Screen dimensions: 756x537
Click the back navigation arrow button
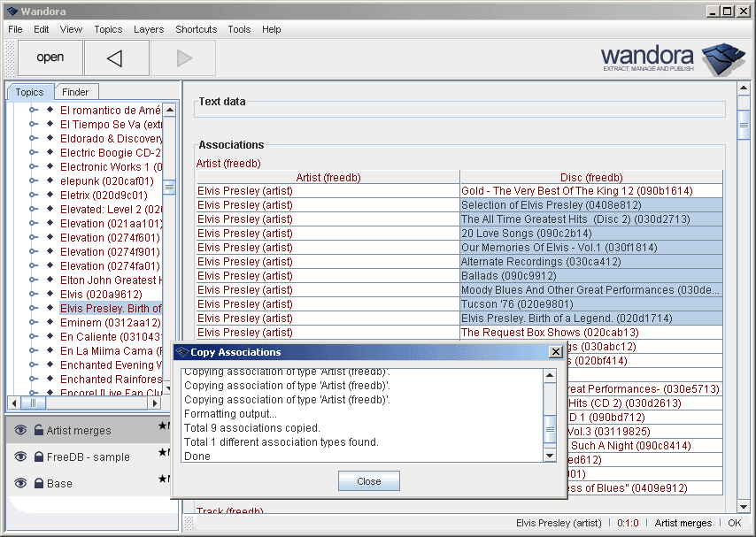(115, 58)
